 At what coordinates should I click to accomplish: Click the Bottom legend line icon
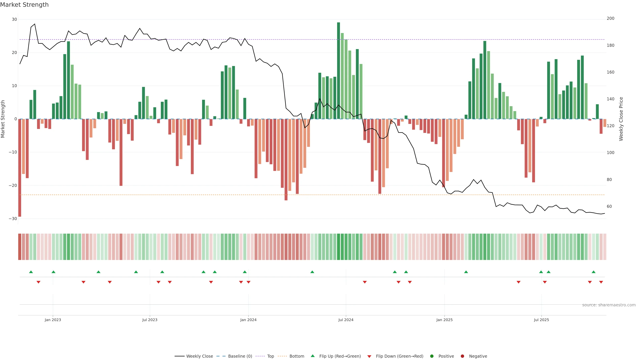282,356
